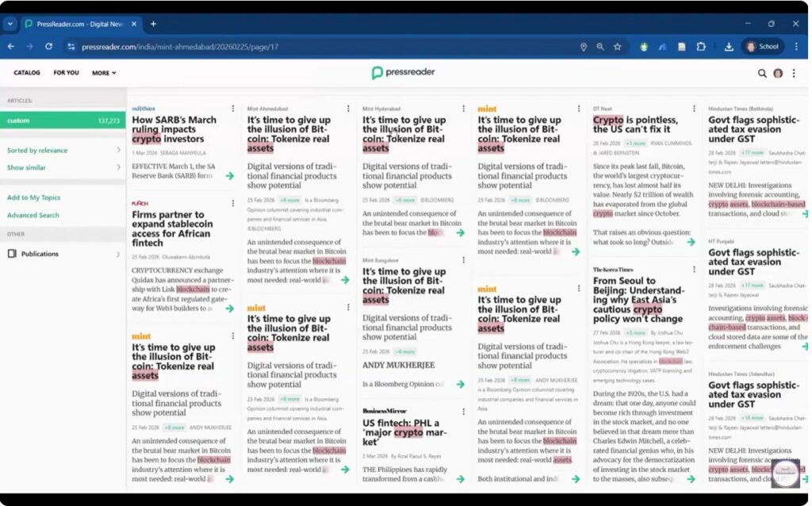The width and height of the screenshot is (812, 506).
Task: Open browser downloads icon
Action: [729, 47]
